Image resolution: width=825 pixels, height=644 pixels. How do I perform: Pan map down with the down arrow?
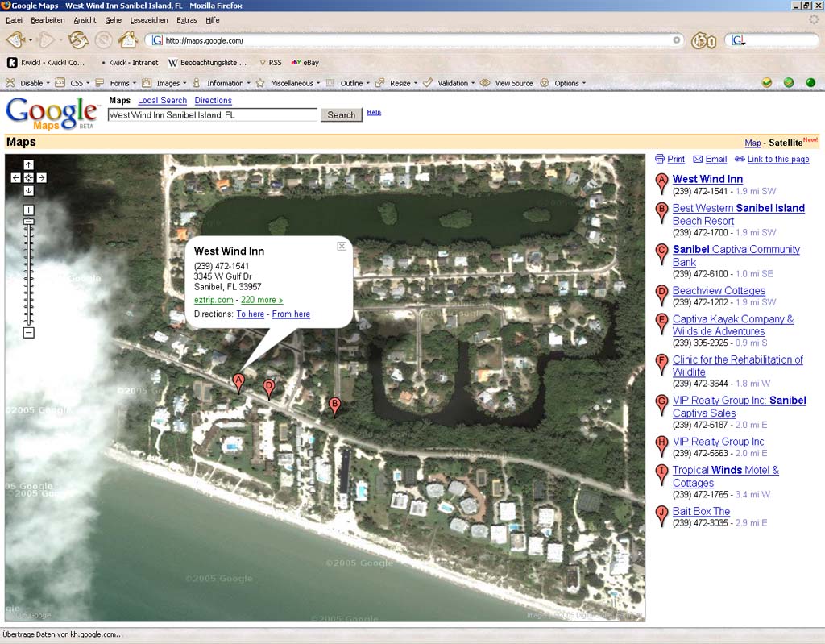(28, 190)
